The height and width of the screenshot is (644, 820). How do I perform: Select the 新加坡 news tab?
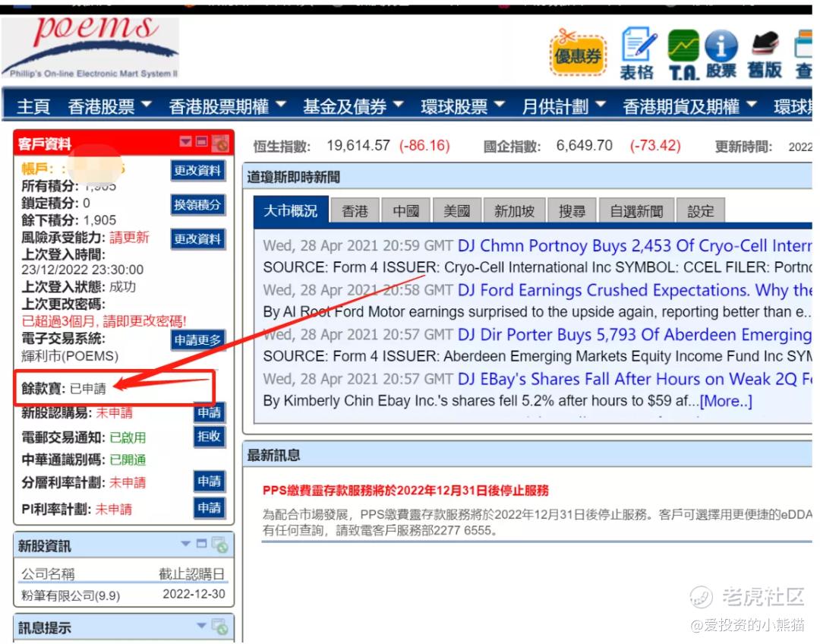(515, 211)
